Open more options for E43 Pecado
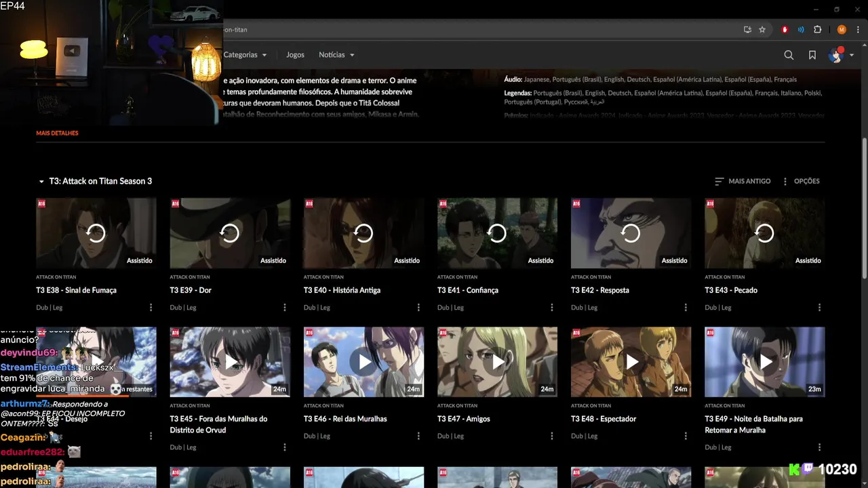The image size is (868, 488). (x=819, y=308)
